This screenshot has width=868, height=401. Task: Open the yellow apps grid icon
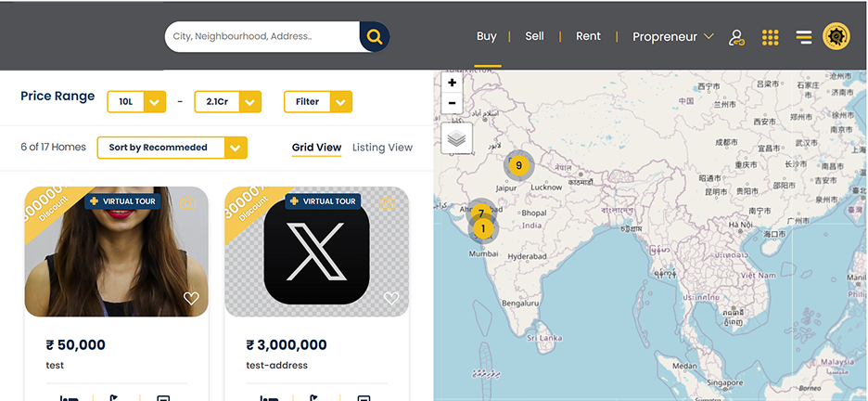click(x=770, y=37)
